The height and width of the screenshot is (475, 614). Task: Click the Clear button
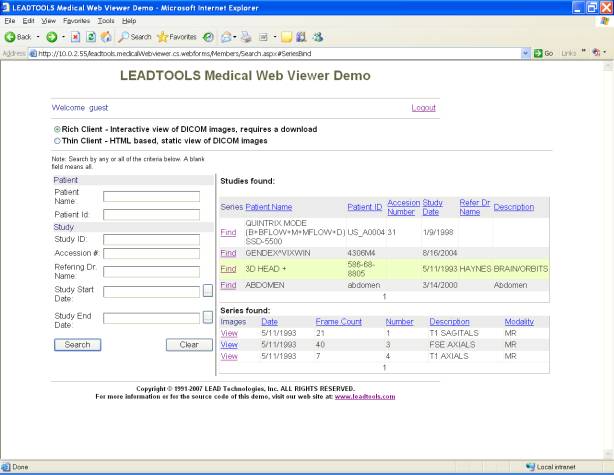point(189,345)
